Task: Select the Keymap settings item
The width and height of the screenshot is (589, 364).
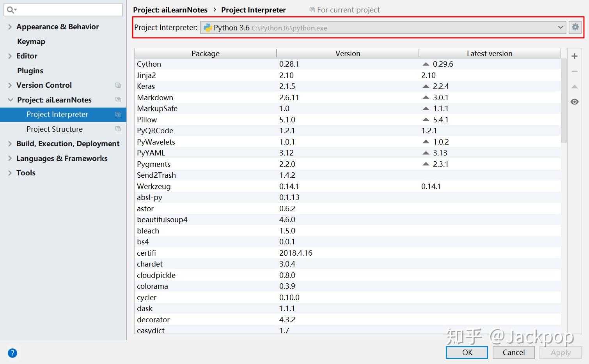Action: (x=31, y=41)
